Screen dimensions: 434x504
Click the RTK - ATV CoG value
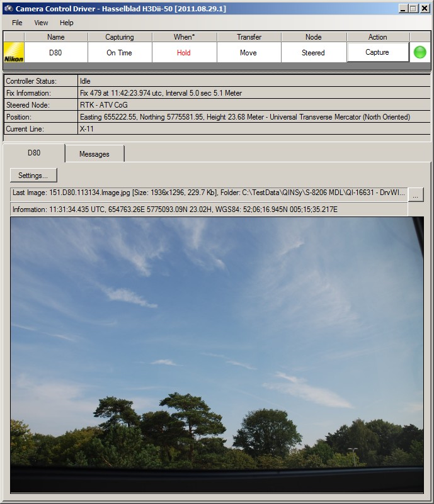coord(254,105)
